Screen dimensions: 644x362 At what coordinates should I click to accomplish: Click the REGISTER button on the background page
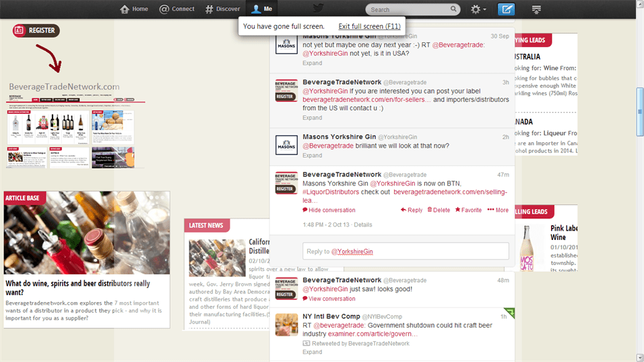[36, 30]
